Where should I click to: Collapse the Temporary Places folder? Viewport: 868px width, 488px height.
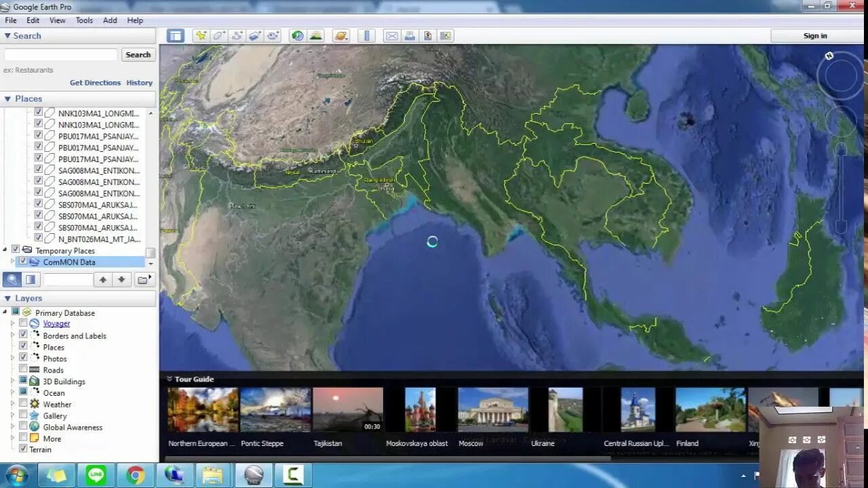pyautogui.click(x=5, y=250)
